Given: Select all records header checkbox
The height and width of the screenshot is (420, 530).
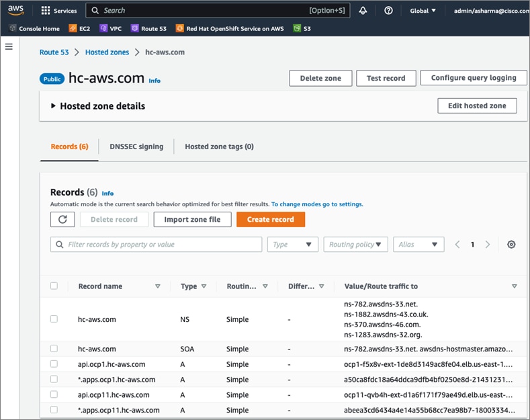Looking at the screenshot, I should coord(54,286).
